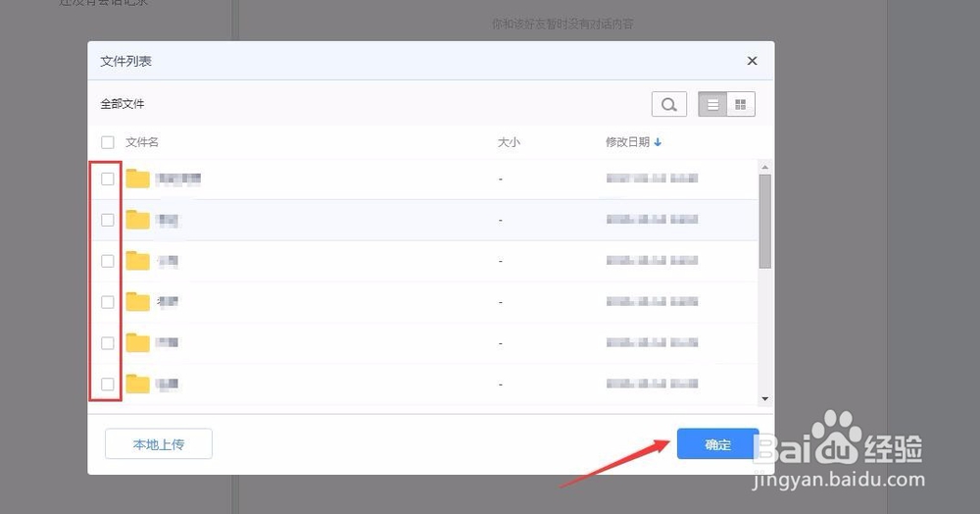Click the 文件列表 dialog title text
Viewport: 980px width, 514px height.
click(x=126, y=61)
